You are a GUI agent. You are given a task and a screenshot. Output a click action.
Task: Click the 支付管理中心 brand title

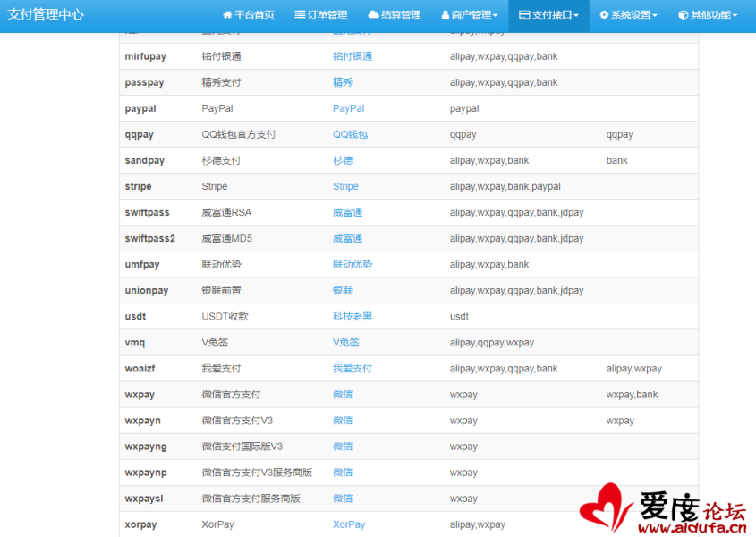tap(46, 14)
